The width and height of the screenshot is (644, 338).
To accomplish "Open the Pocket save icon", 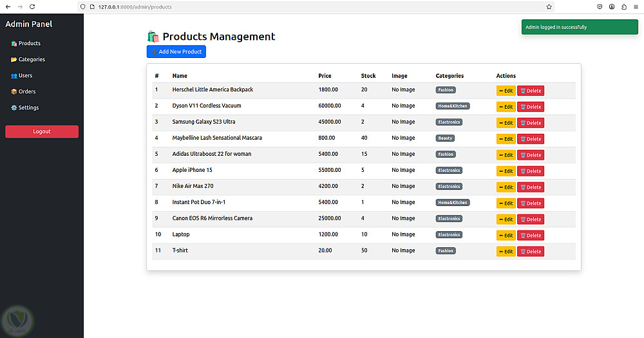I will pos(600,6).
